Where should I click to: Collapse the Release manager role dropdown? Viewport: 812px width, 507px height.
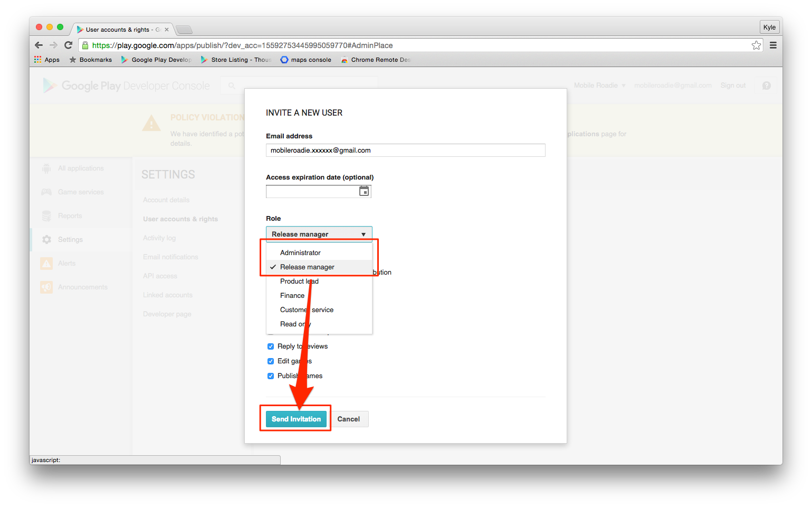click(x=319, y=234)
